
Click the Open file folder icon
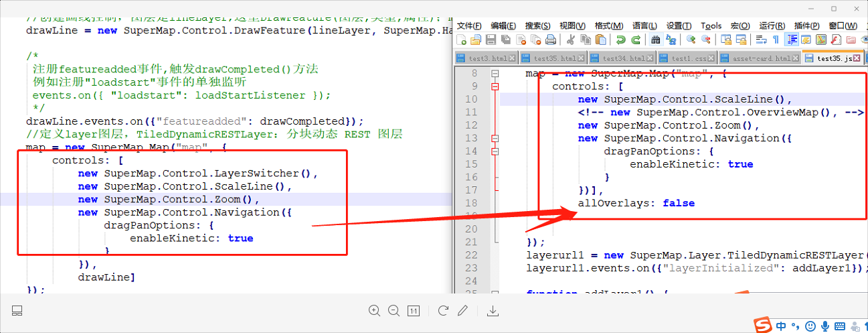(475, 40)
